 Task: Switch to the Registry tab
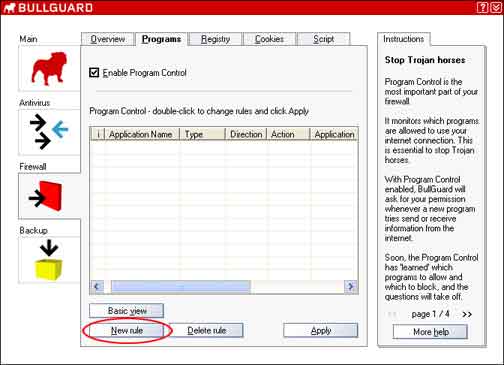(x=215, y=39)
